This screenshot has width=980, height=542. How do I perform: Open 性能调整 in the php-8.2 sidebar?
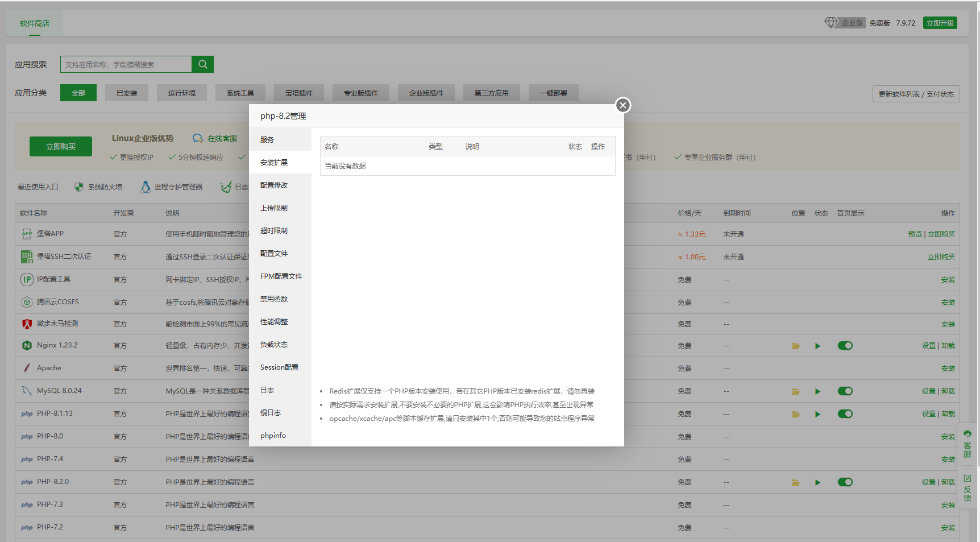tap(280, 321)
